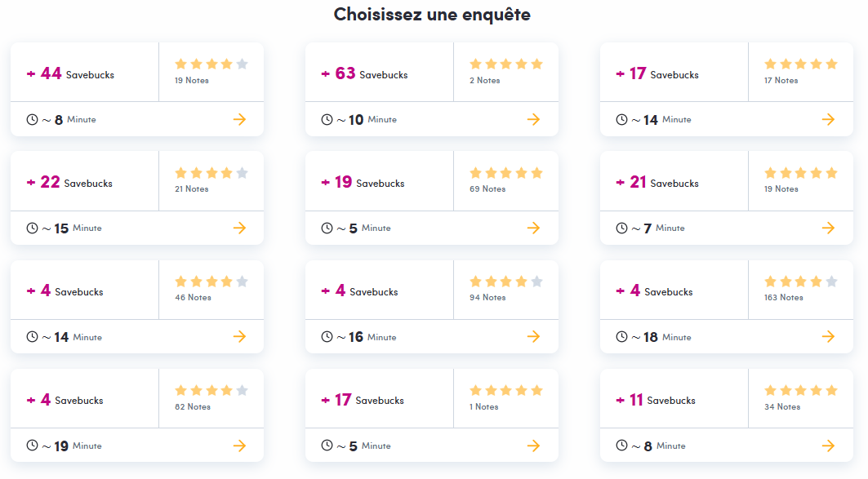This screenshot has width=868, height=479.
Task: Click the 2 Notes label under the five stars
Action: pyautogui.click(x=483, y=80)
